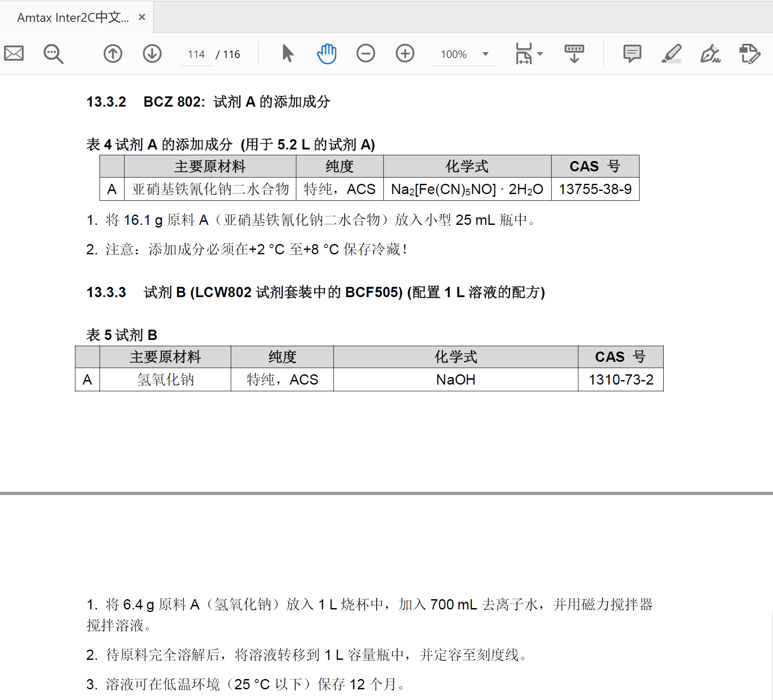This screenshot has height=700, width=773.
Task: Click the page number field showing 114
Action: pos(196,54)
